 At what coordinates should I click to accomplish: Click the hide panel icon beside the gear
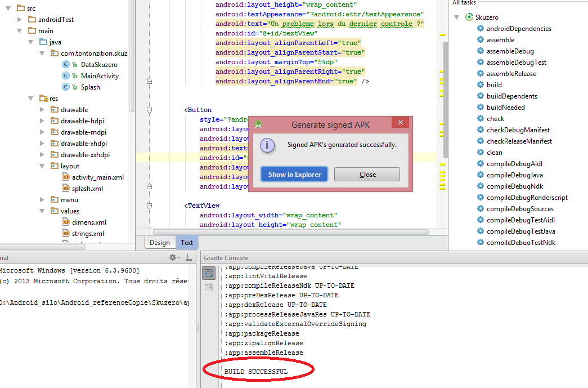188,257
